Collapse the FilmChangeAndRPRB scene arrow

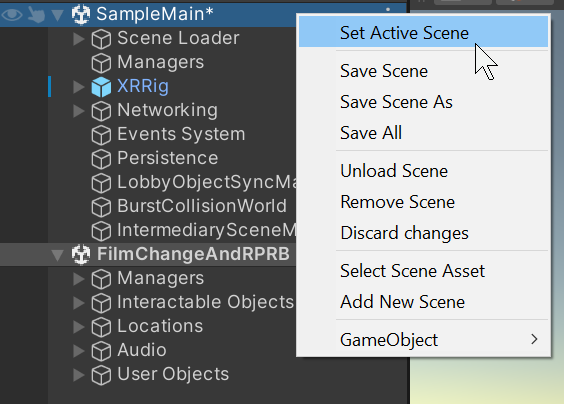click(58, 255)
